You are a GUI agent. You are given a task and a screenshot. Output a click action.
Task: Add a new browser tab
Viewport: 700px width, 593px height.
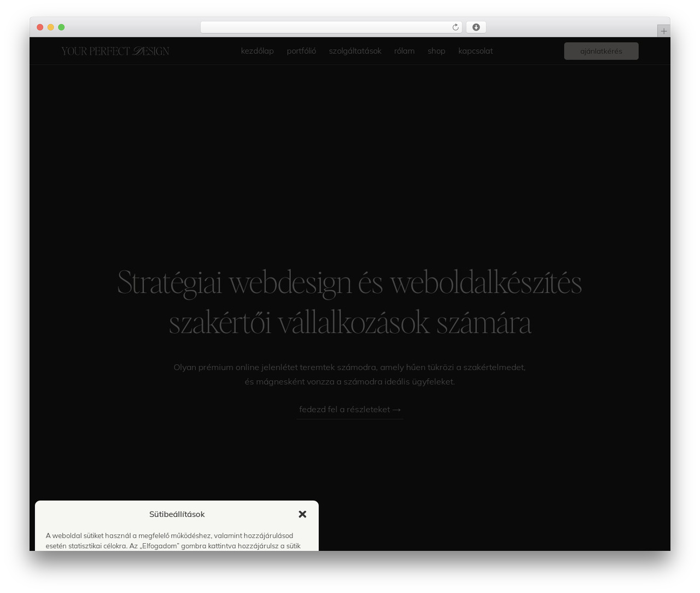click(663, 31)
